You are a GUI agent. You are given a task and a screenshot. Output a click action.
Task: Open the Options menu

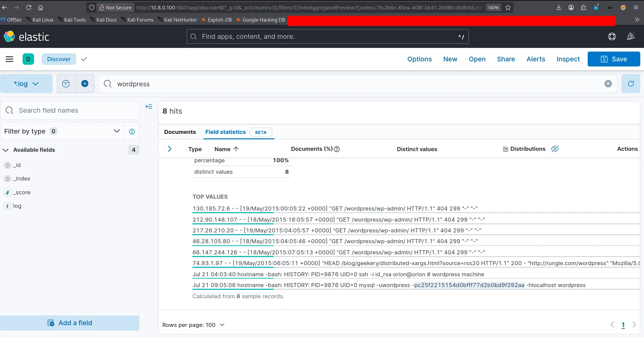click(419, 59)
